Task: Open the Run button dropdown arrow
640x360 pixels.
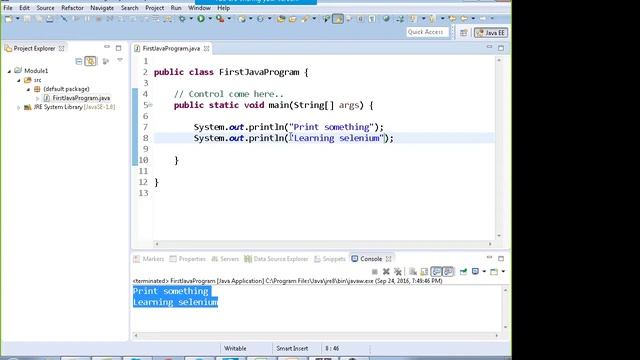Action: coord(210,19)
